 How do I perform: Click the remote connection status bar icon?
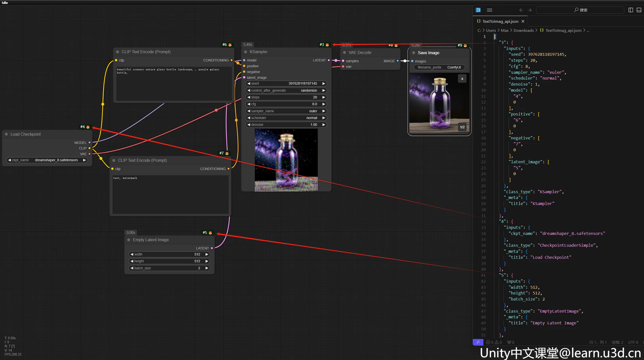478,342
